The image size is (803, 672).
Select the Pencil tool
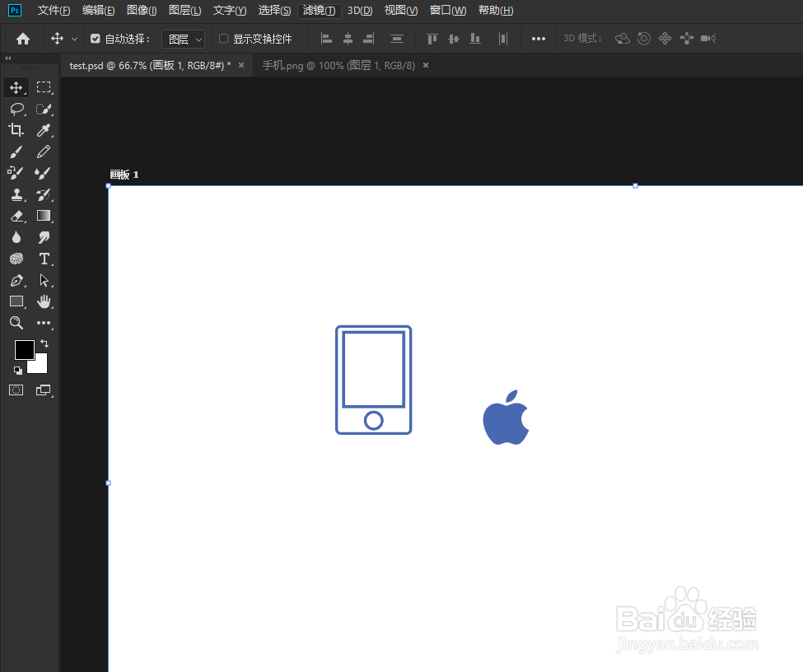tap(44, 152)
